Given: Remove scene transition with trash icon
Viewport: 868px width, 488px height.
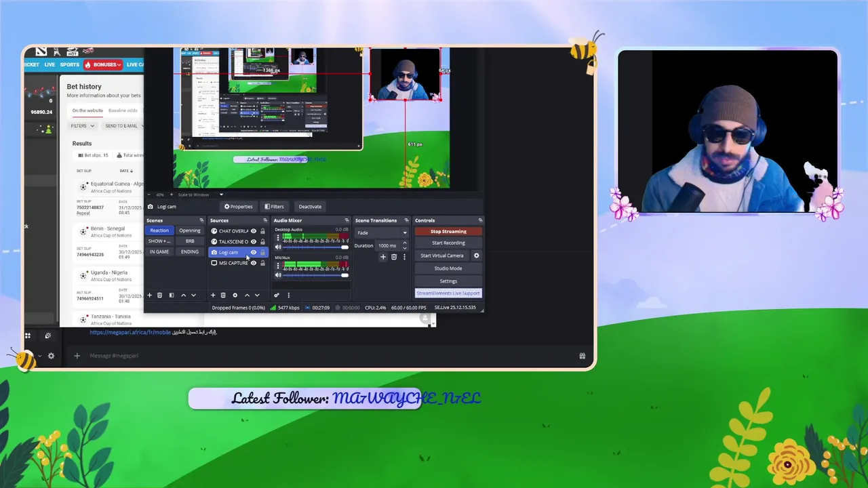Looking at the screenshot, I should [394, 257].
